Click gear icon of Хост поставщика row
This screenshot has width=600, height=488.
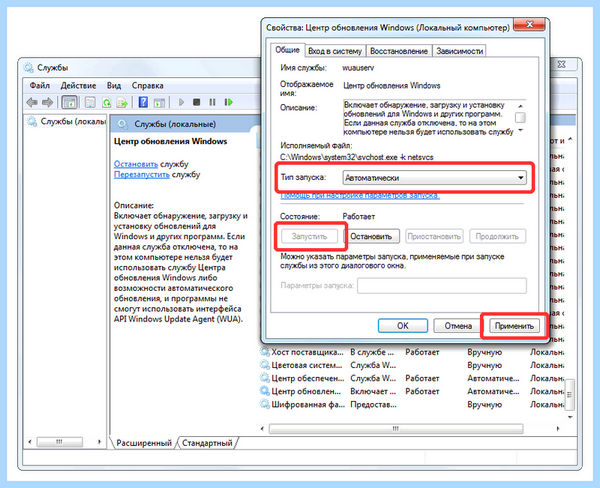click(x=265, y=352)
